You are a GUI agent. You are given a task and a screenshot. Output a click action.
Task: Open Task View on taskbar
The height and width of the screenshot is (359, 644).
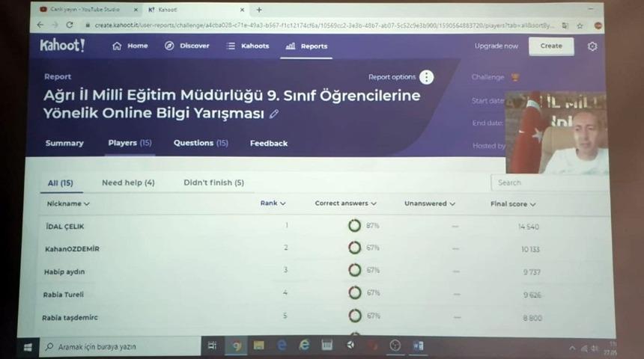(213, 346)
